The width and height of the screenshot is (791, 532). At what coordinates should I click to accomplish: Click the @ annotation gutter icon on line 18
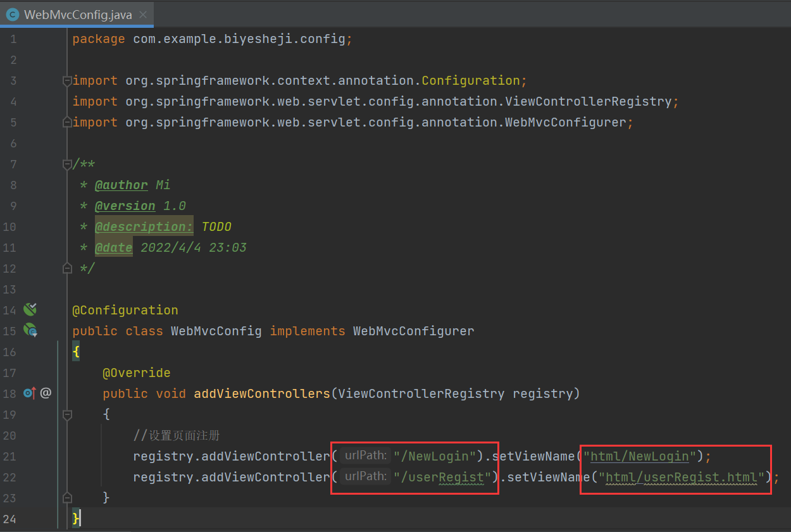(x=44, y=393)
